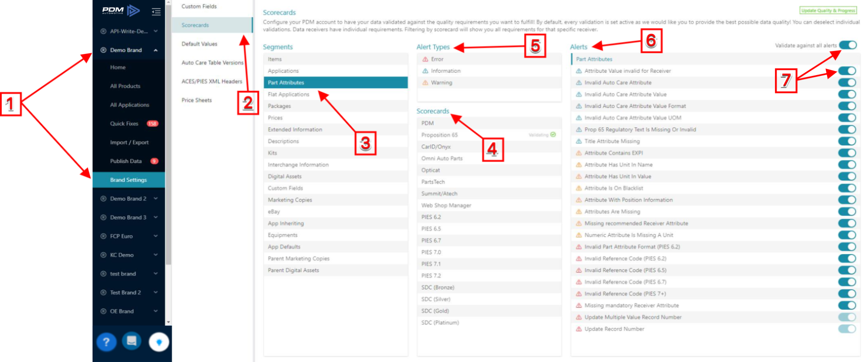Select the SDC (Gold) scorecard
This screenshot has height=362, width=868.
coord(489,311)
